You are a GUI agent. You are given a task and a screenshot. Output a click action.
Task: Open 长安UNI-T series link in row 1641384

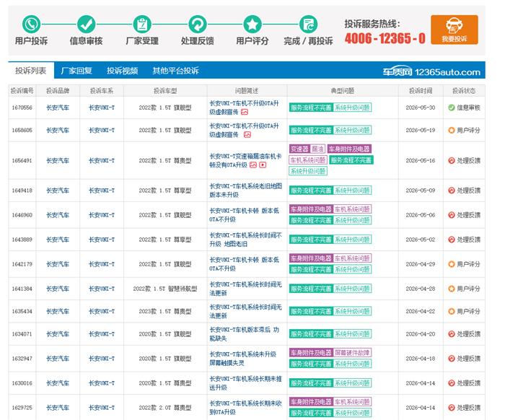coord(102,289)
